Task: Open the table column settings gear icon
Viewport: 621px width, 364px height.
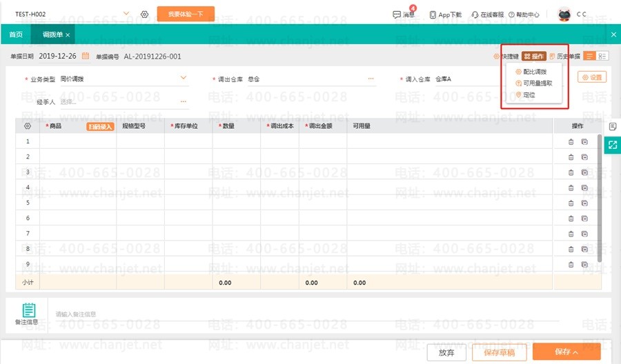Action: 28,126
